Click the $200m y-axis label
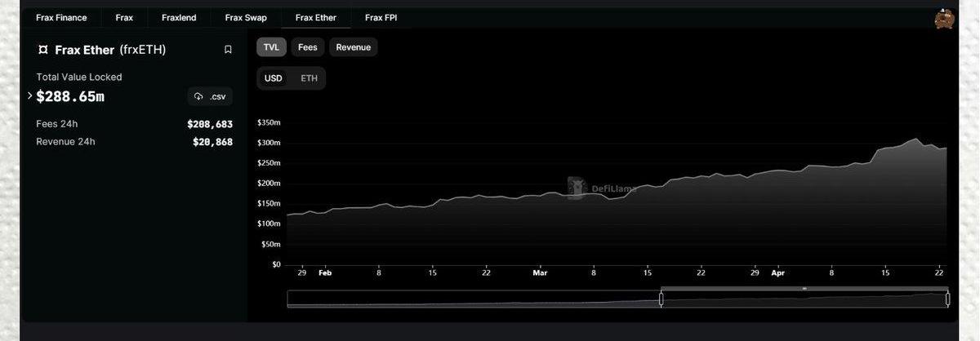This screenshot has height=341, width=980. pos(269,183)
